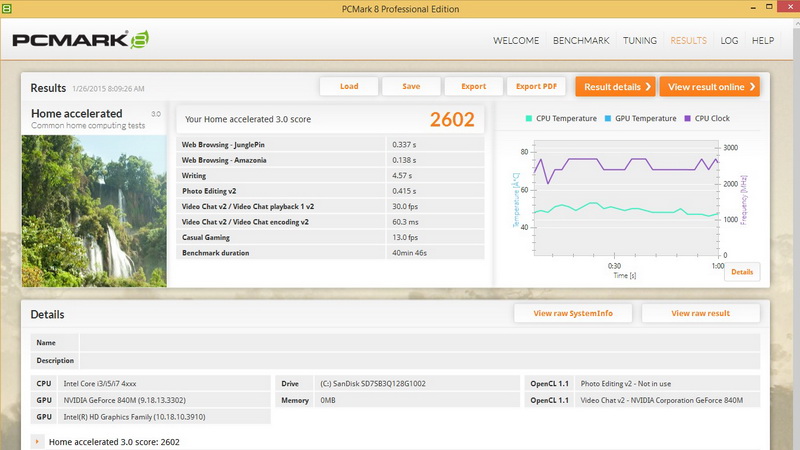
Task: Open the HELP tab
Action: coord(763,40)
